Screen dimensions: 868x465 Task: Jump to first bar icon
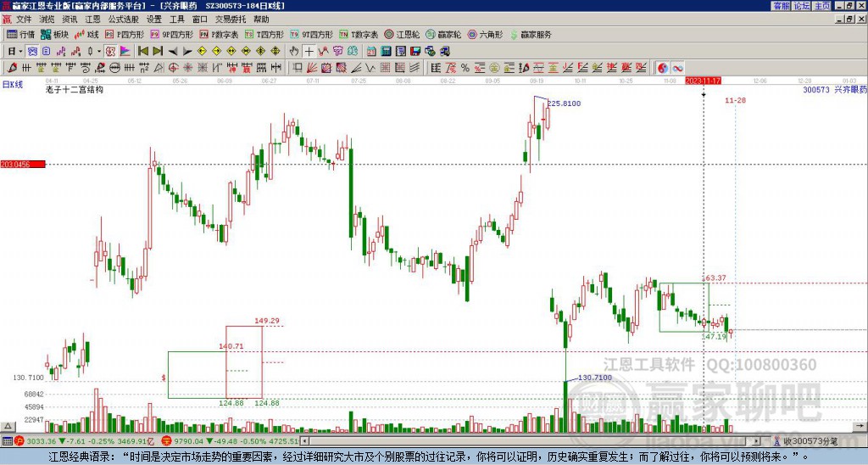[x=142, y=52]
